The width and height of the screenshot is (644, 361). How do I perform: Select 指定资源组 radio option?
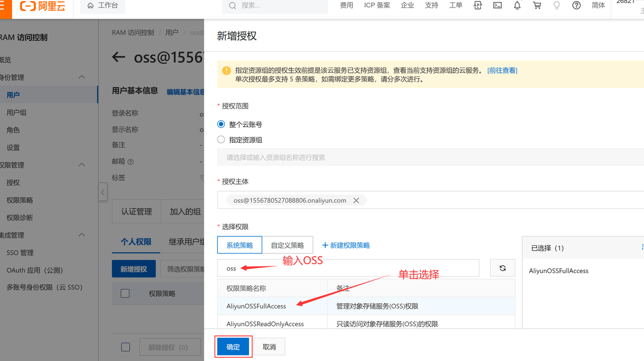[x=221, y=140]
